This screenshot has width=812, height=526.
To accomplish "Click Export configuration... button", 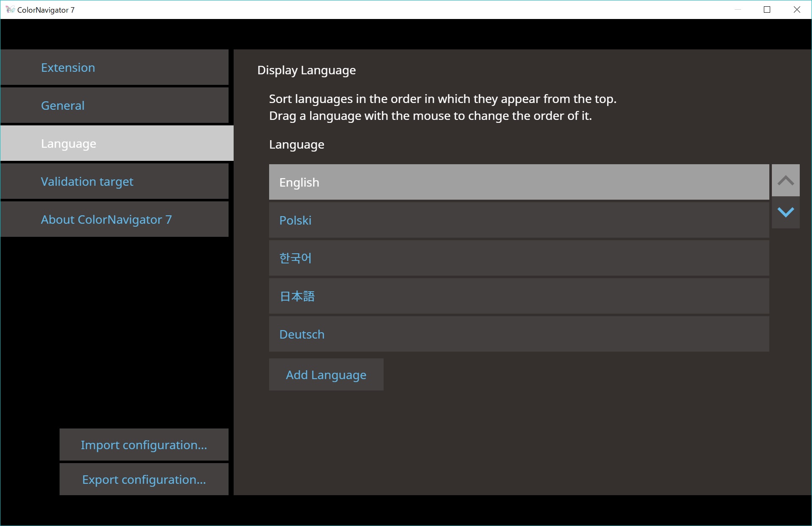I will 144,479.
